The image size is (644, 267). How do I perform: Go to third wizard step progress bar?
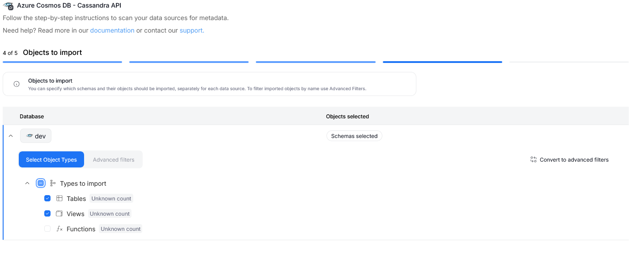pos(316,62)
